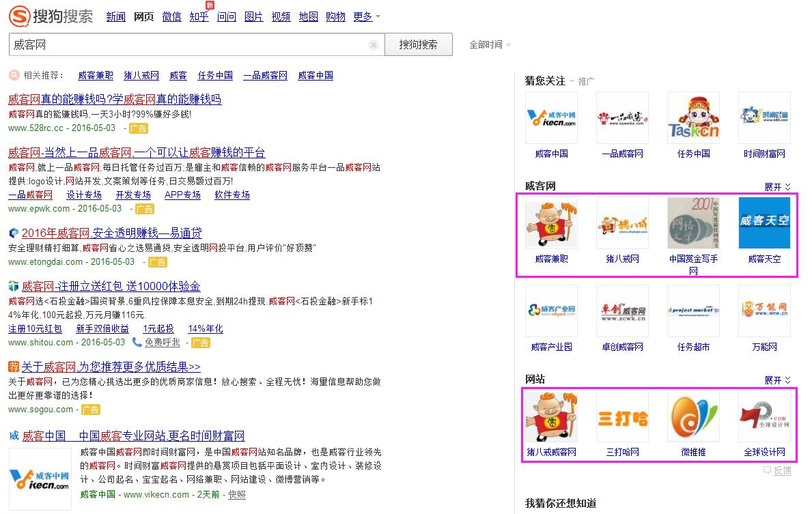This screenshot has width=812, height=514.
Task: Open the 三打哈网 logo tile
Action: (622, 416)
